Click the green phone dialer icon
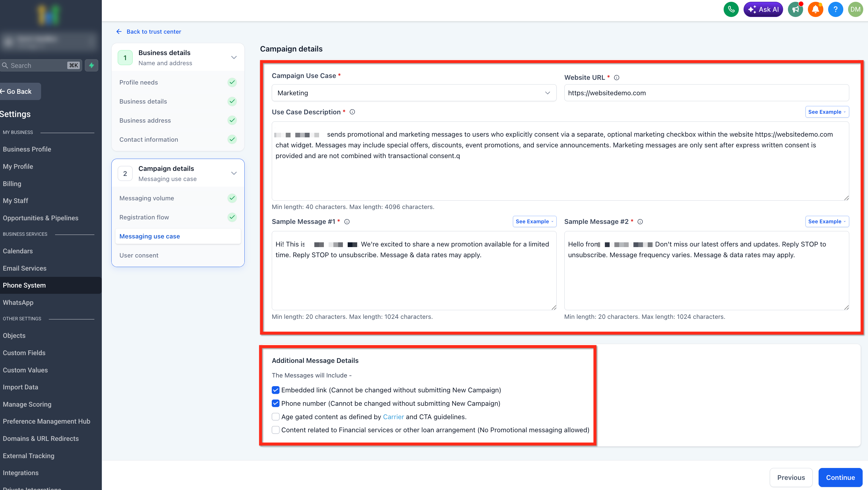The image size is (868, 490). 731,10
